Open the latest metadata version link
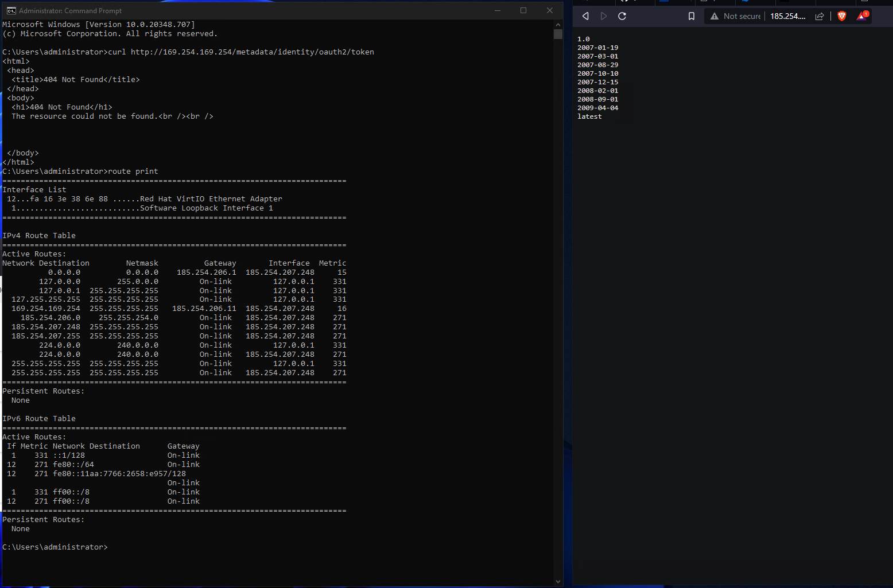Viewport: 893px width, 588px height. pyautogui.click(x=589, y=116)
